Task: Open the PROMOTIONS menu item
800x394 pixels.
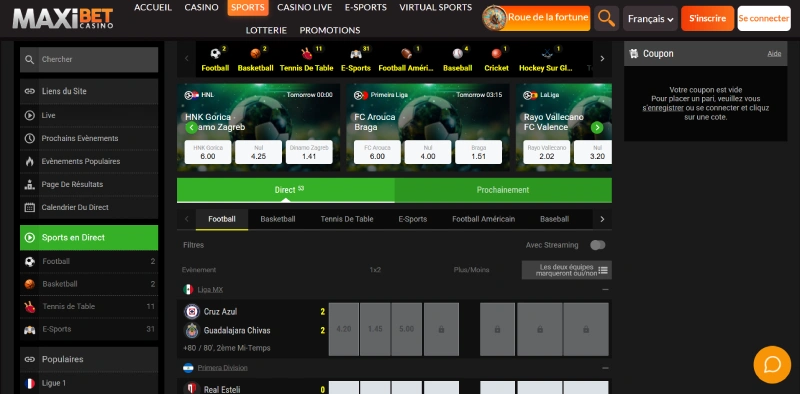Action: coord(330,30)
